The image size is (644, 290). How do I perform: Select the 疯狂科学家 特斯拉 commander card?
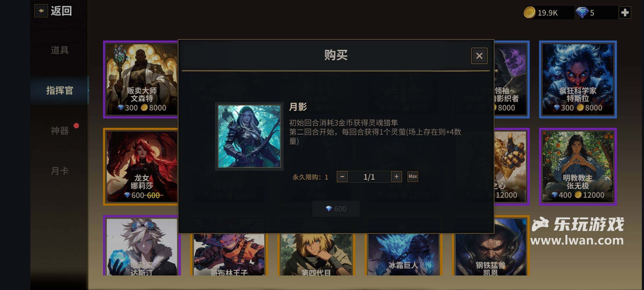point(578,79)
